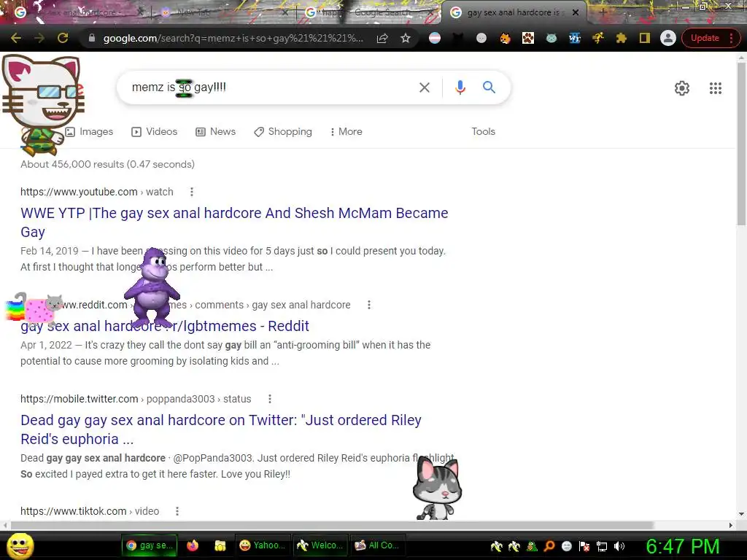Click the scroll-down arrow of vertical scrollbar
The height and width of the screenshot is (560, 747).
742,514
